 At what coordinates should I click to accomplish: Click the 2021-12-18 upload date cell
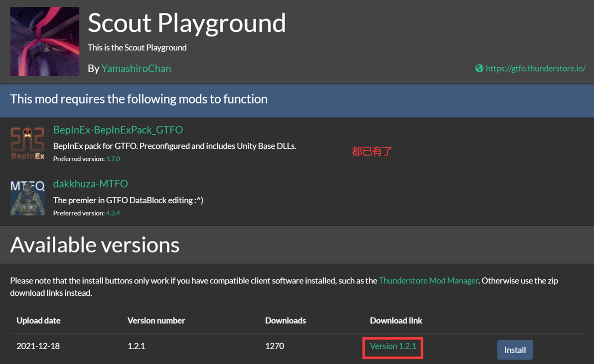[38, 346]
